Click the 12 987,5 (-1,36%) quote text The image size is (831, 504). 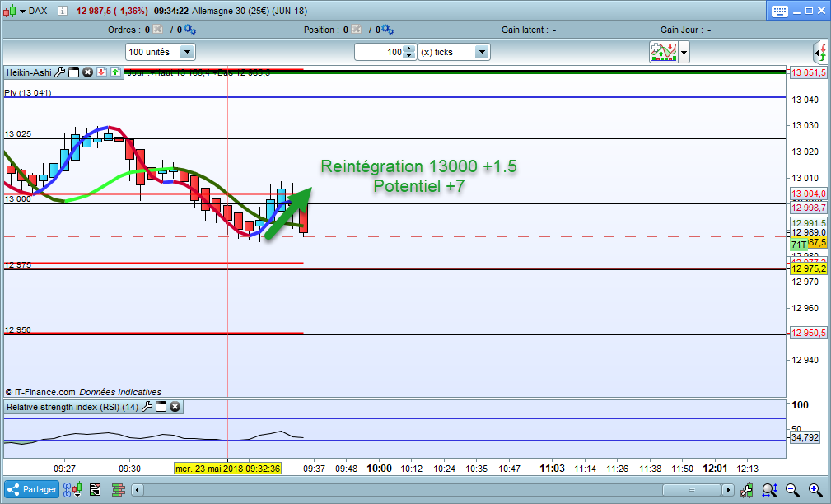[x=112, y=11]
